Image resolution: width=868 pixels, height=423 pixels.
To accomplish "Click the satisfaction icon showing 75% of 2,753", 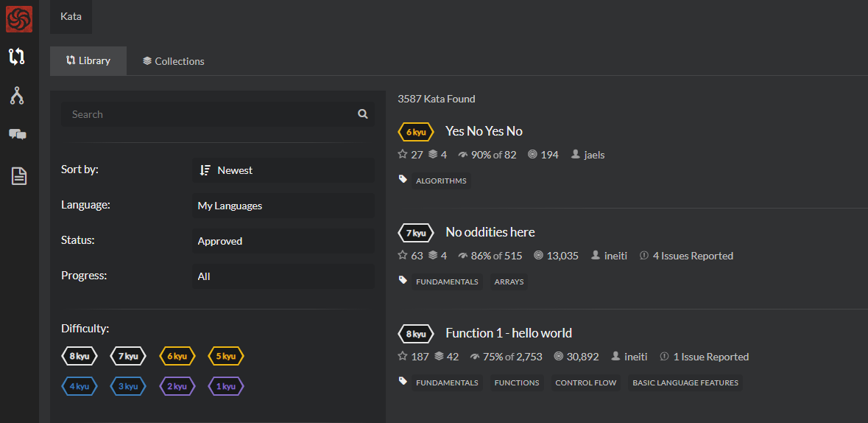I will [475, 357].
